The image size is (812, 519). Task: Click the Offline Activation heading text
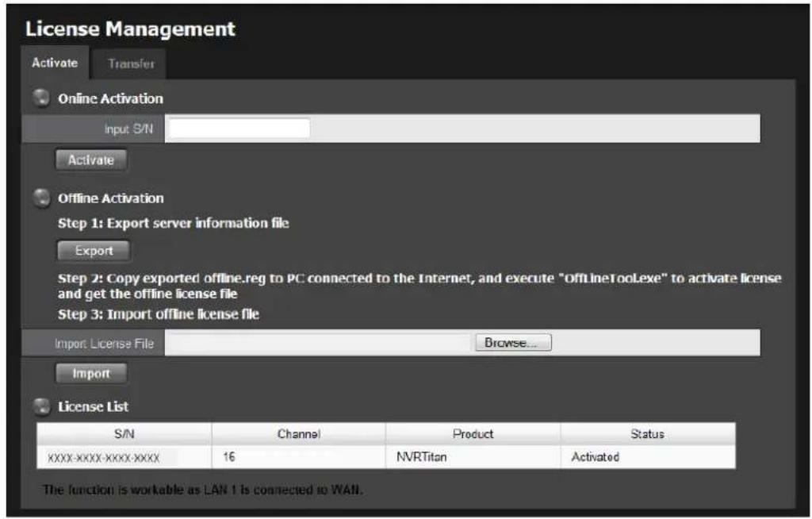[111, 198]
